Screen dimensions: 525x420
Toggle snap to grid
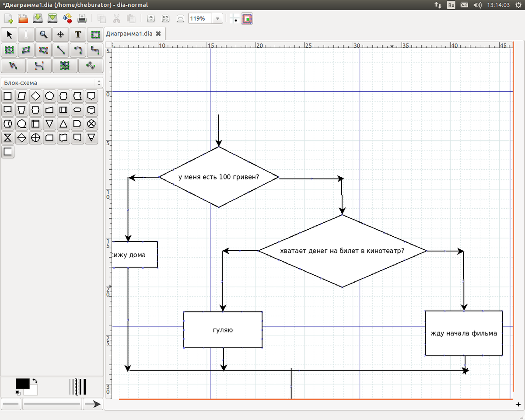234,19
